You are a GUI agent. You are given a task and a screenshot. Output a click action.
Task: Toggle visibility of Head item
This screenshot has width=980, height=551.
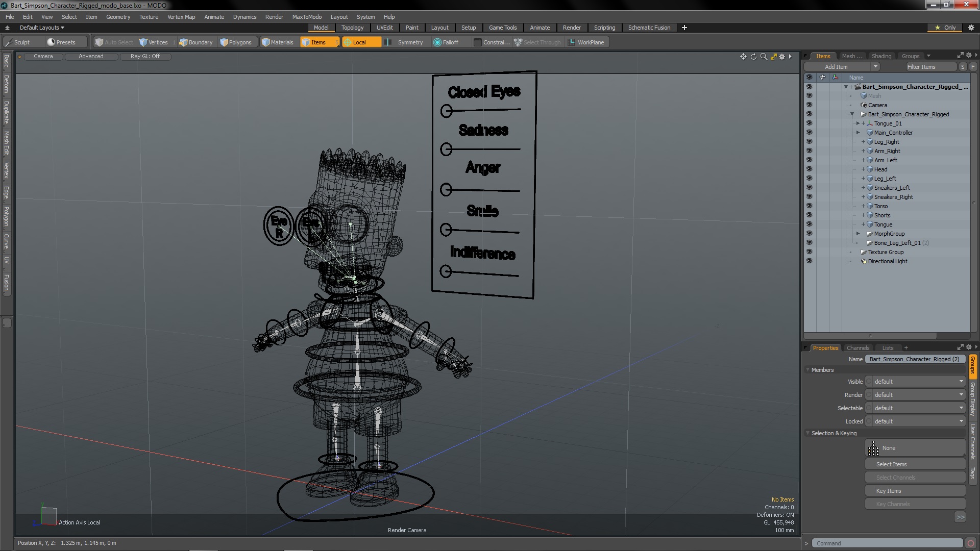809,169
